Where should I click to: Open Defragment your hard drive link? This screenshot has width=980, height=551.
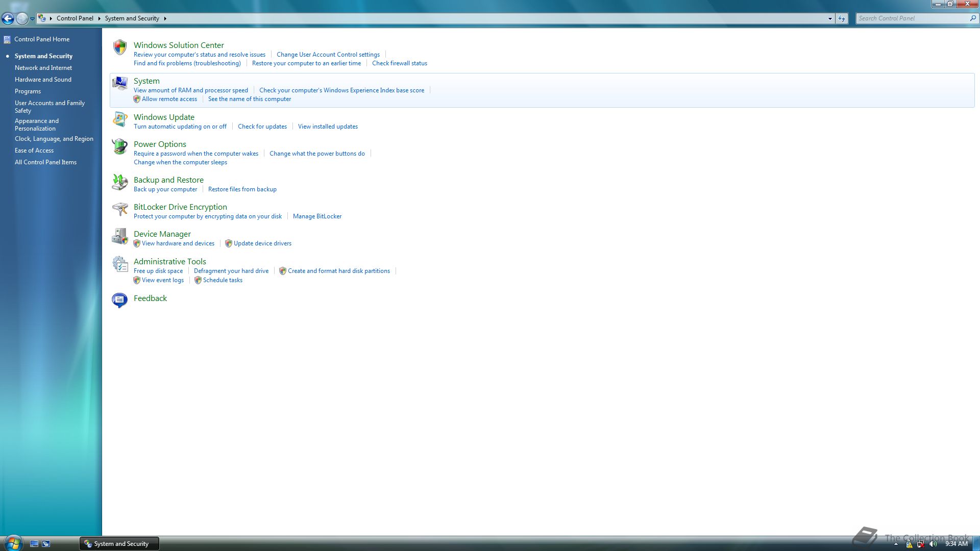(x=231, y=271)
